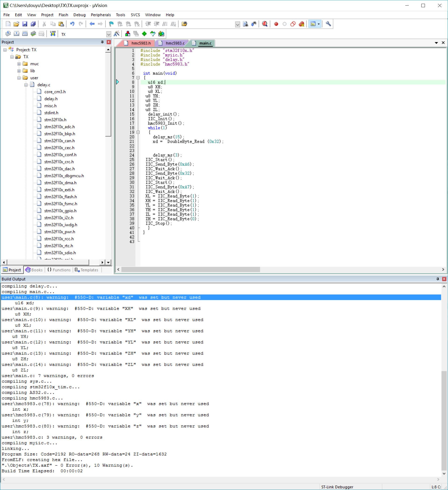Image resolution: width=448 pixels, height=490 pixels.
Task: Save all files icon
Action: click(x=33, y=24)
